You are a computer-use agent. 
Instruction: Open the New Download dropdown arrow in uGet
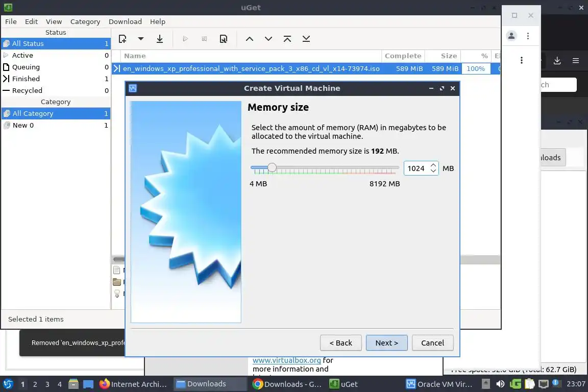141,39
